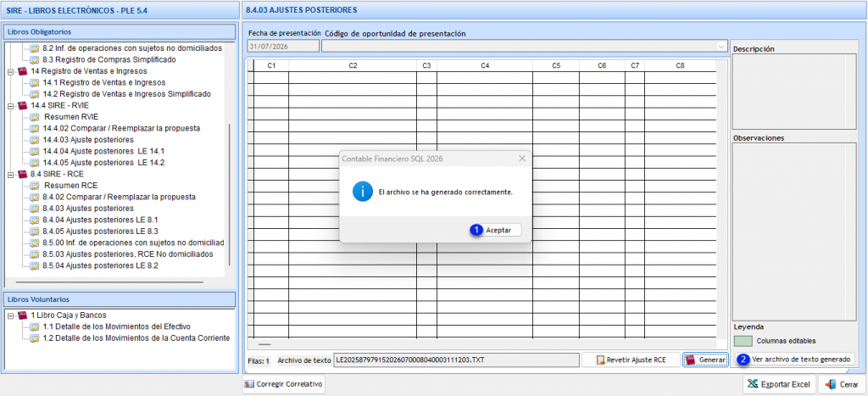Select 14.4.04 Ajuste posteriores LE 14.1

coord(103,151)
